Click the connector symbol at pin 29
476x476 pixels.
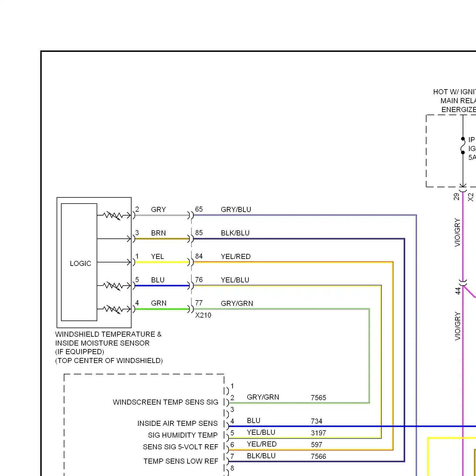[x=463, y=190]
